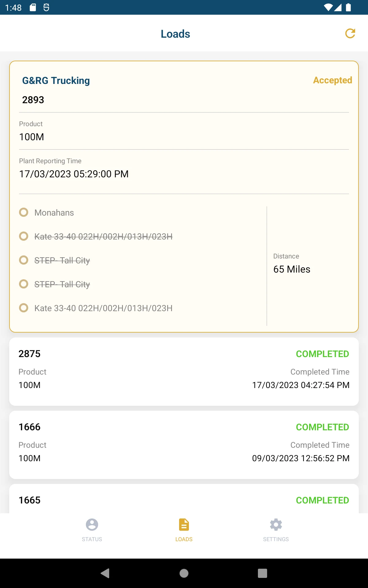This screenshot has height=588, width=368.
Task: Switch to the STATUS tab label
Action: coord(92,539)
